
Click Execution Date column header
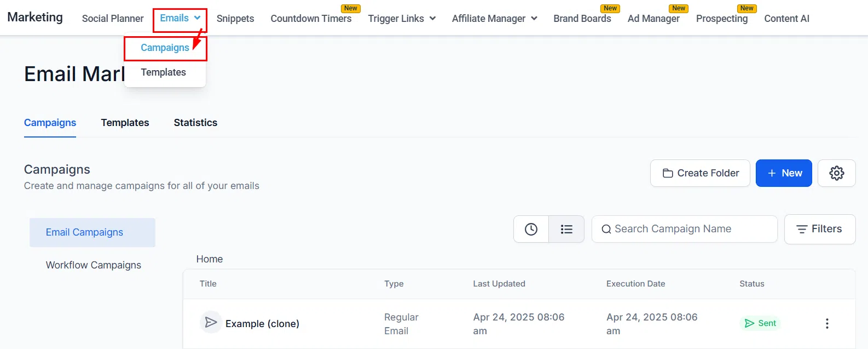point(636,284)
